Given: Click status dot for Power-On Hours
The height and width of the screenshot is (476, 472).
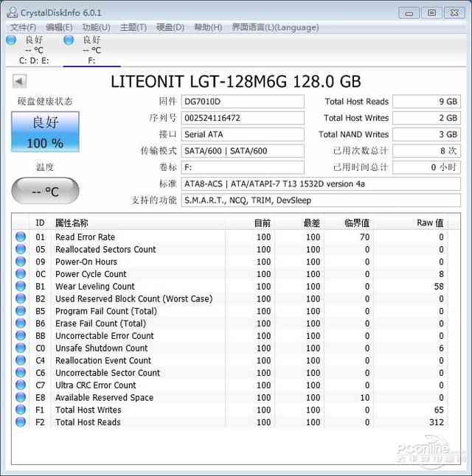Looking at the screenshot, I should click(21, 262).
